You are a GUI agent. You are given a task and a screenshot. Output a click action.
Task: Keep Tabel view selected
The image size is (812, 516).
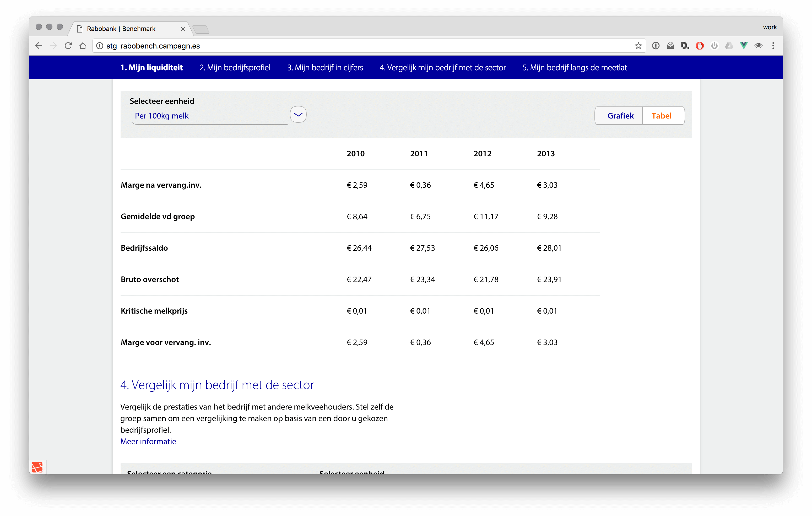click(662, 116)
